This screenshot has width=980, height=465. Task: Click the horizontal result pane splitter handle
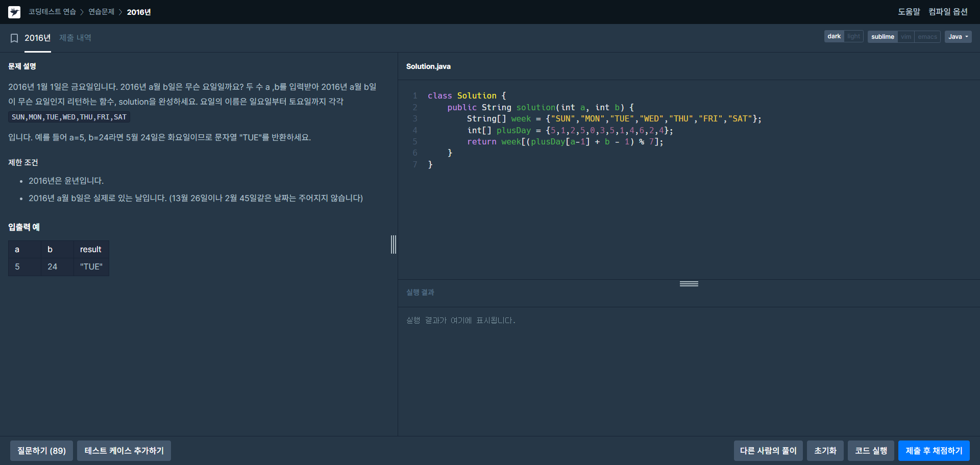[689, 284]
